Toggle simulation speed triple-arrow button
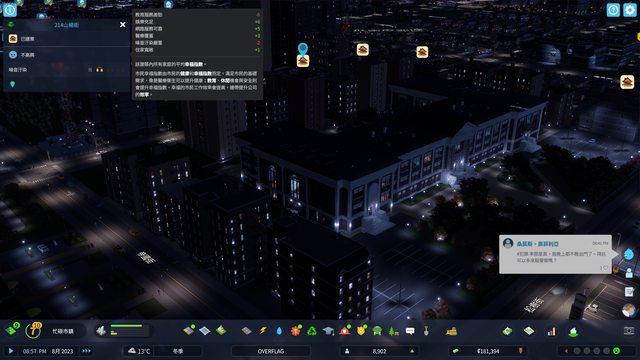Image resolution: width=640 pixels, height=360 pixels. (87, 351)
